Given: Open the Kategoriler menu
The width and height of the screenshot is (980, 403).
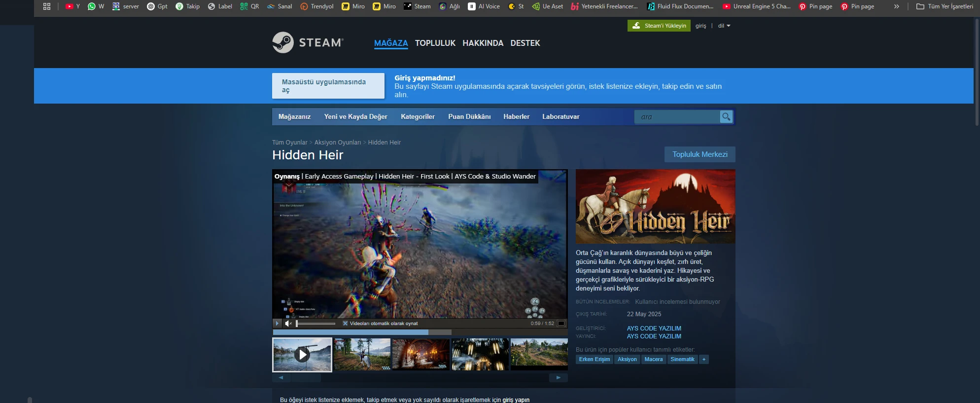Looking at the screenshot, I should [x=418, y=117].
